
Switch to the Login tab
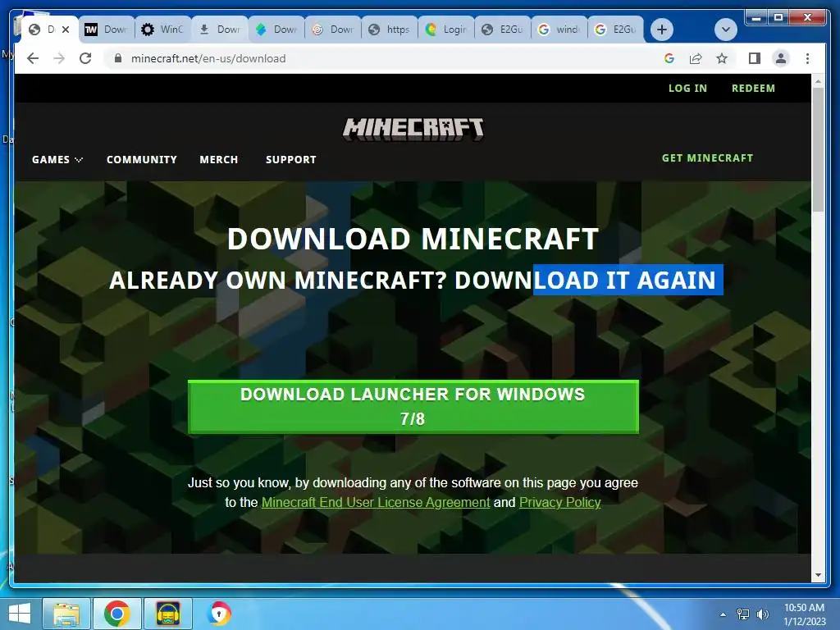pyautogui.click(x=446, y=30)
